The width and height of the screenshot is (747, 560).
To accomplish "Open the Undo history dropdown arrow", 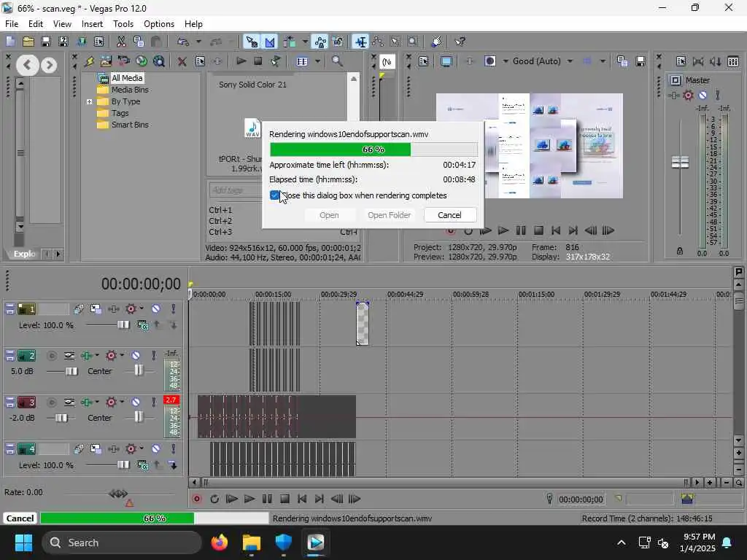I will click(198, 42).
